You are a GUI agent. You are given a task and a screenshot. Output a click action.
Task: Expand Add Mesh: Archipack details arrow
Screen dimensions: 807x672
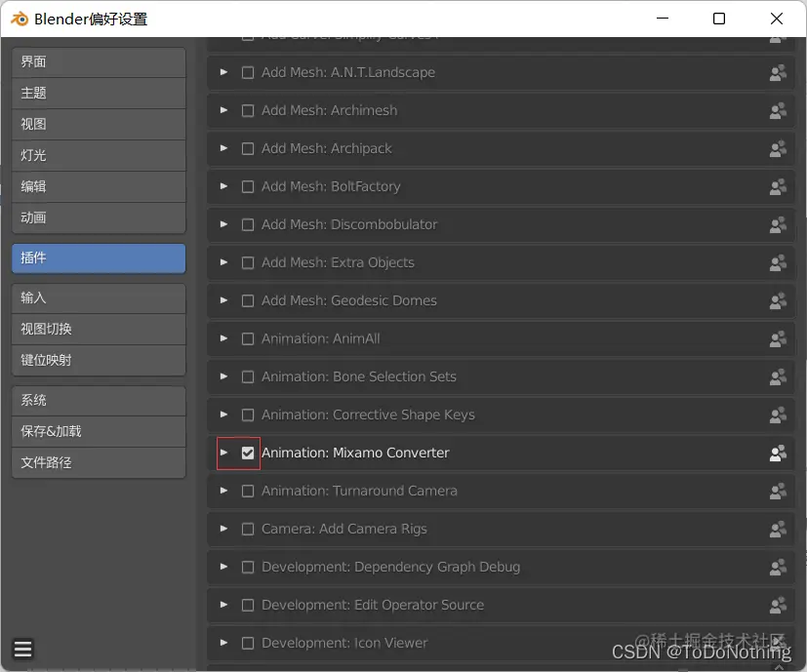pyautogui.click(x=223, y=148)
